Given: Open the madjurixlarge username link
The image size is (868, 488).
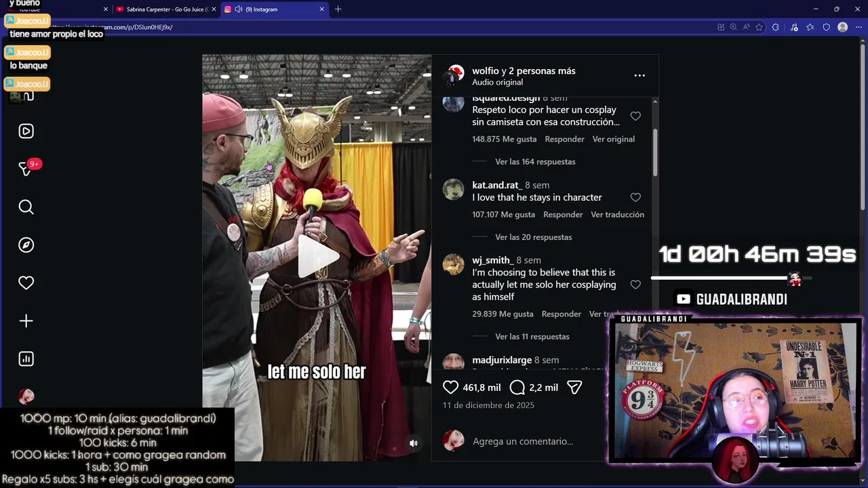Looking at the screenshot, I should [502, 360].
